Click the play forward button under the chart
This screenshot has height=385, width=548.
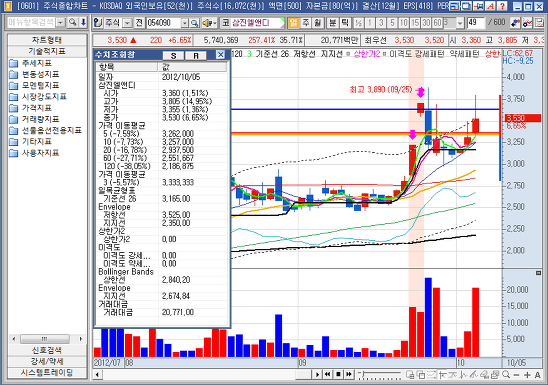[x=317, y=374]
